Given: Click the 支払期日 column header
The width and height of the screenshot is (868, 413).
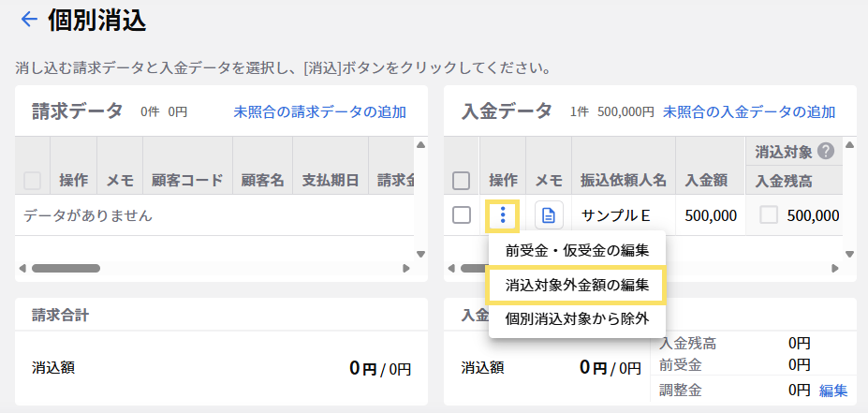Looking at the screenshot, I should point(330,180).
